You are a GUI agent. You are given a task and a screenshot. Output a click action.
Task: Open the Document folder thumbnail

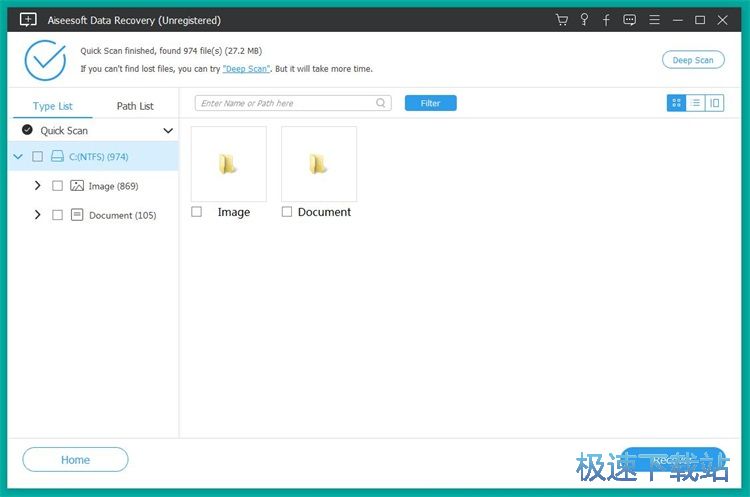319,164
